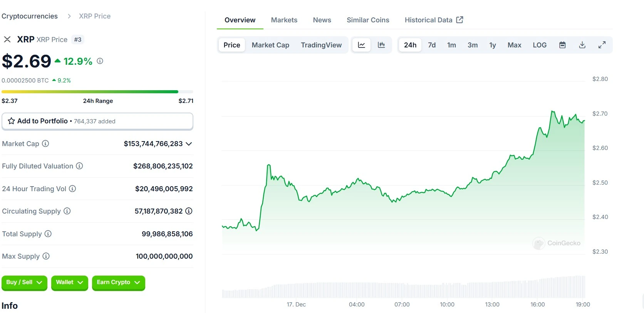This screenshot has width=644, height=313.
Task: Click info icon beside 57,187,870,382 value
Action: pos(189,211)
